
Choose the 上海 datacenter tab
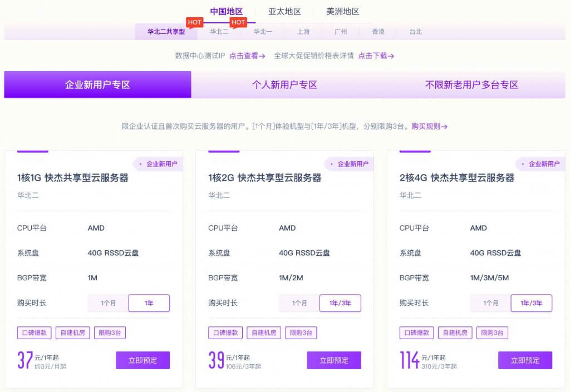pos(303,32)
